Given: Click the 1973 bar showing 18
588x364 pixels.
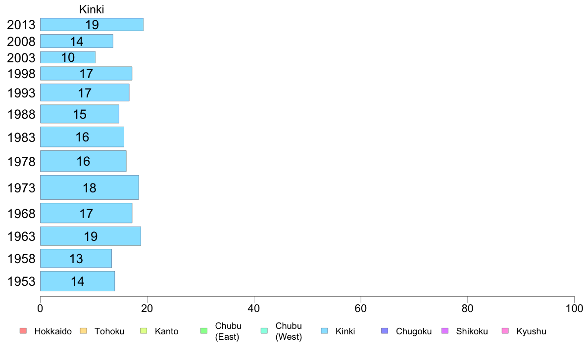Looking at the screenshot, I should tap(89, 187).
